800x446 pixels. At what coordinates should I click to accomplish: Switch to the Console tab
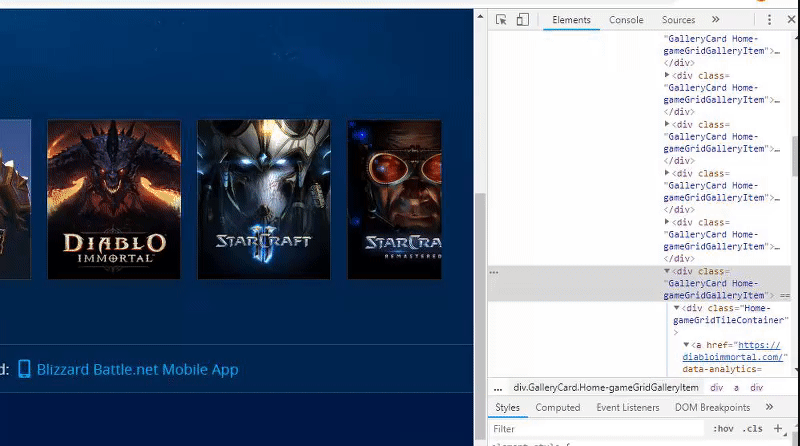click(626, 20)
